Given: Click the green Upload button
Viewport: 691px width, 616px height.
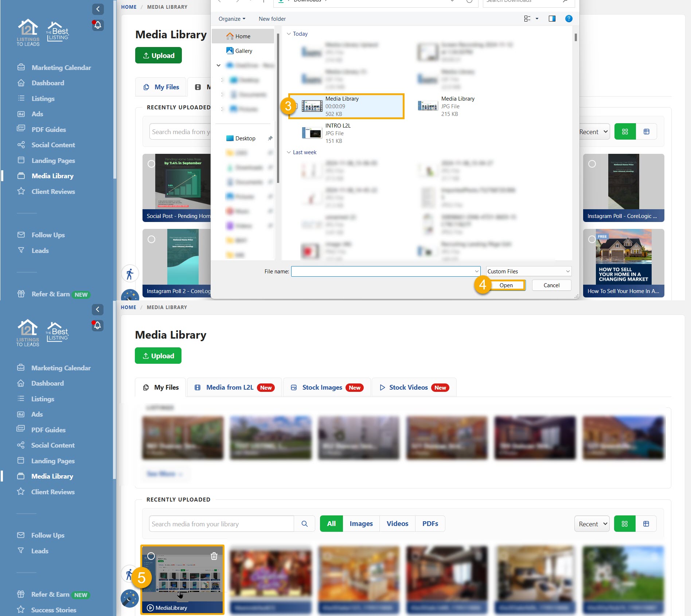Looking at the screenshot, I should [158, 355].
